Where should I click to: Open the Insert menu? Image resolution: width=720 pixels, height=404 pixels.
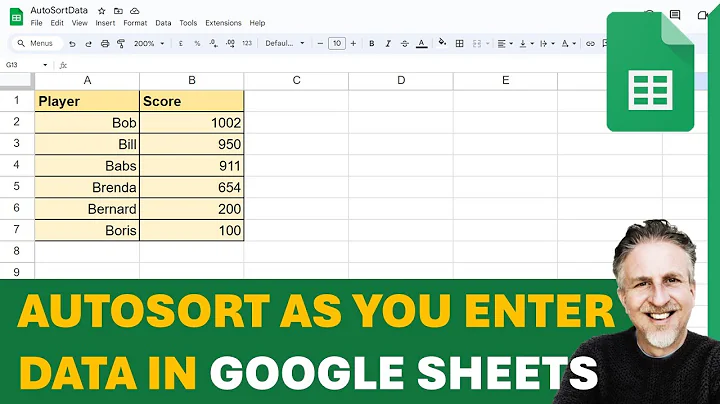(x=105, y=23)
